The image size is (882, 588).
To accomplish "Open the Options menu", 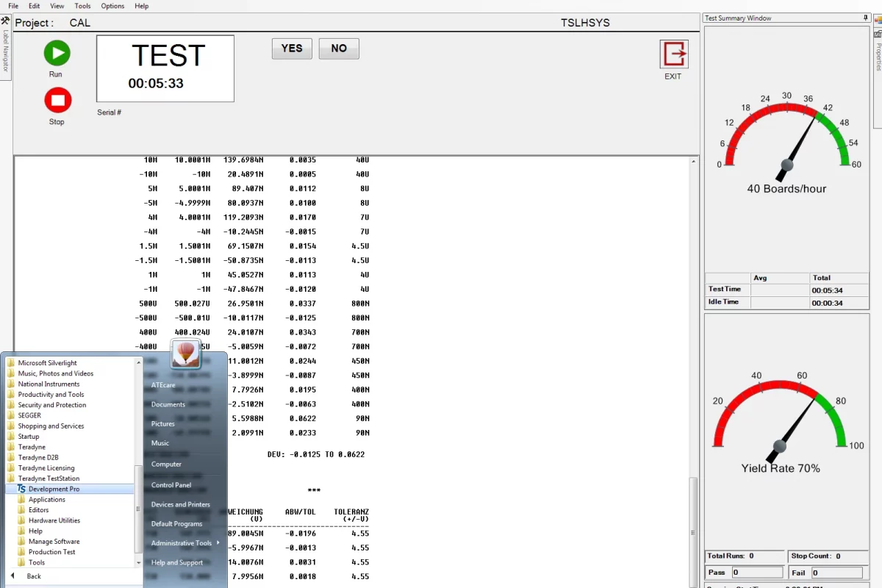I will coord(112,6).
